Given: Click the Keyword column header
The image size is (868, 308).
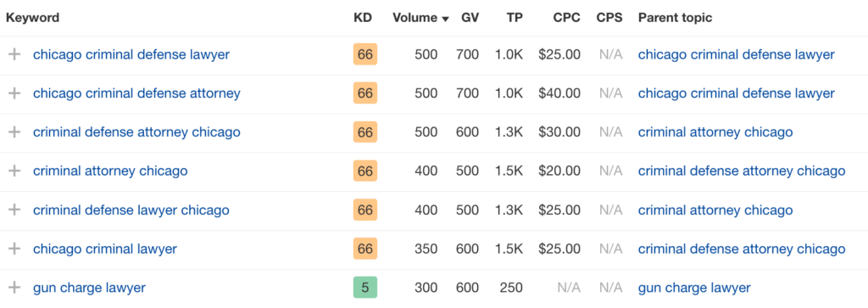Looking at the screenshot, I should click(x=33, y=18).
